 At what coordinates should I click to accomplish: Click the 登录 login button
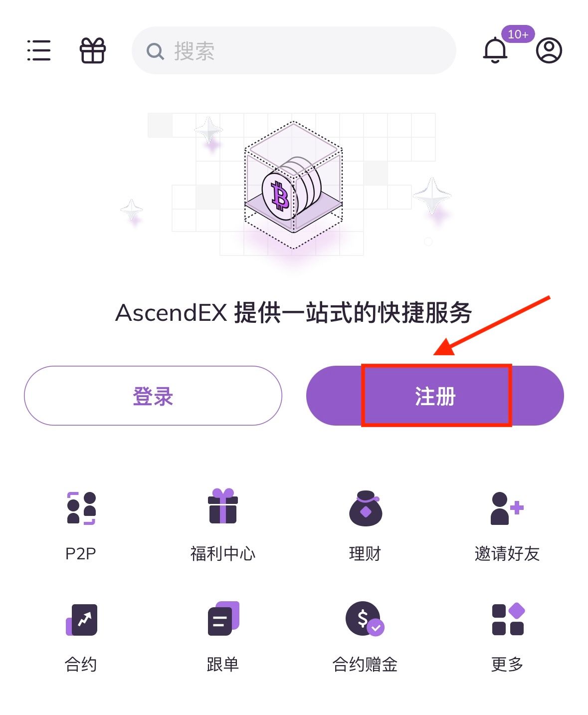coord(153,396)
